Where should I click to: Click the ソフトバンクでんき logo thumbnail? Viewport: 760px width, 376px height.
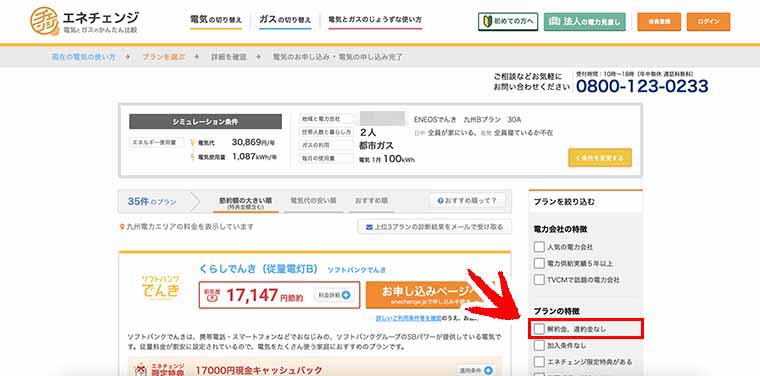(160, 287)
